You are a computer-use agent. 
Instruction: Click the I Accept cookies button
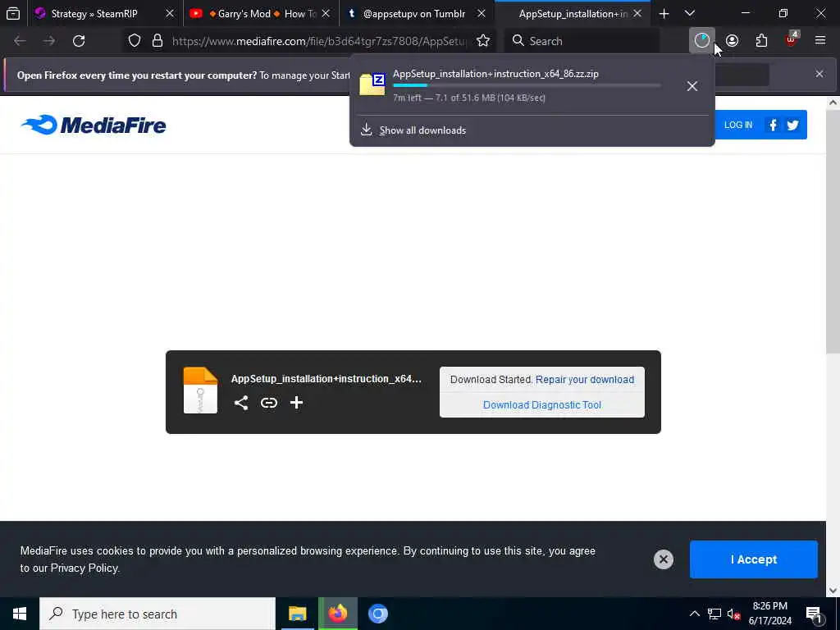[x=754, y=559]
